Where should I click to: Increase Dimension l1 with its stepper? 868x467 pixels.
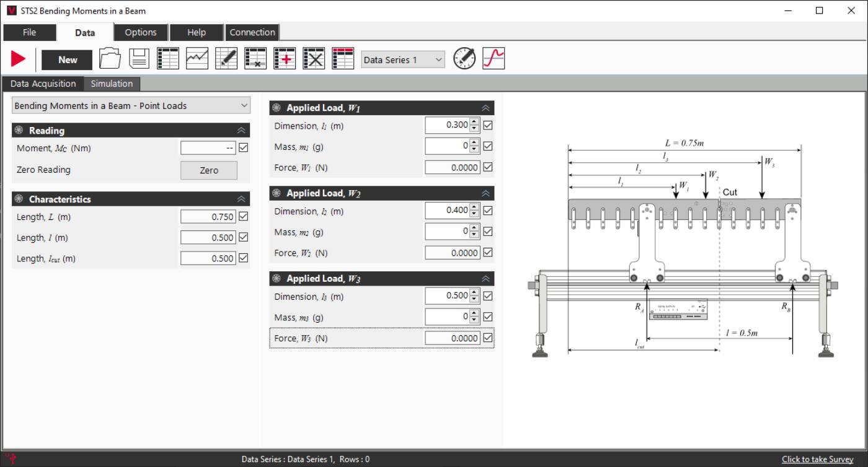click(474, 122)
